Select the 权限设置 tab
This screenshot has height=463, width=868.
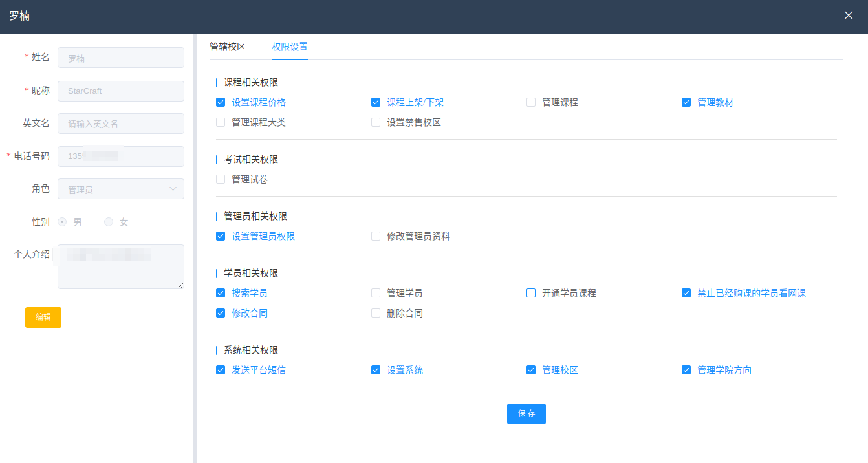(x=290, y=47)
